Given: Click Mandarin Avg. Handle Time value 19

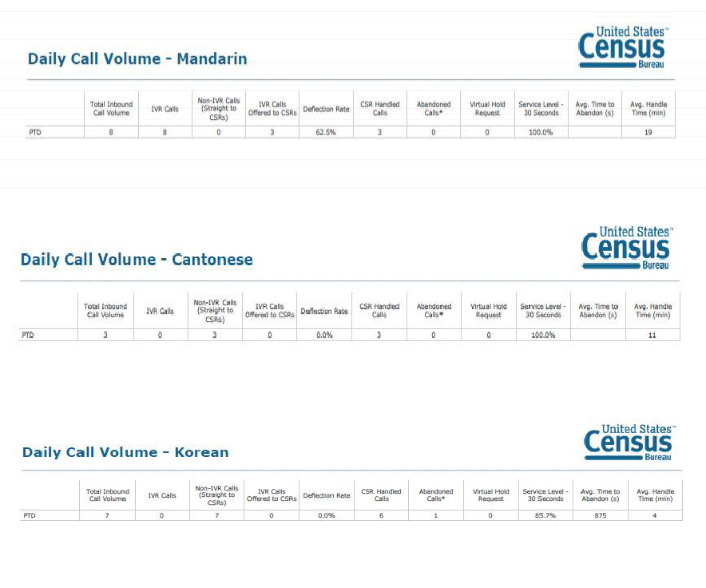Looking at the screenshot, I should tap(648, 132).
